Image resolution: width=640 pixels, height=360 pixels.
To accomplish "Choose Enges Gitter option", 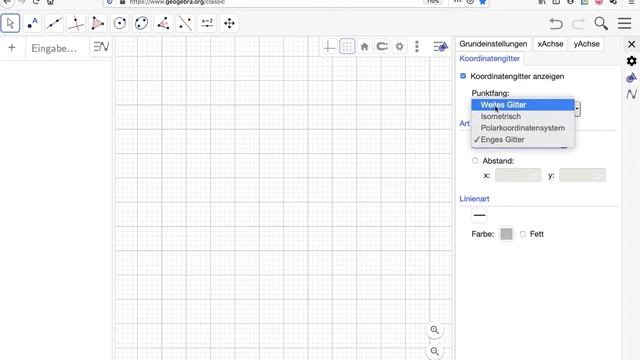I will (523, 139).
